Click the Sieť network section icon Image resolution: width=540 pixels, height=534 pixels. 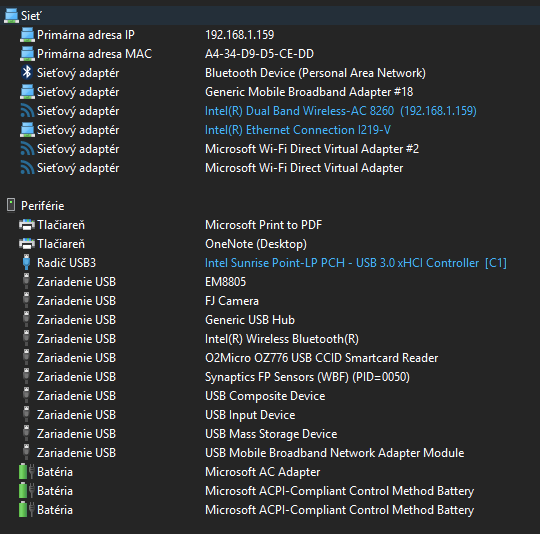[x=11, y=16]
